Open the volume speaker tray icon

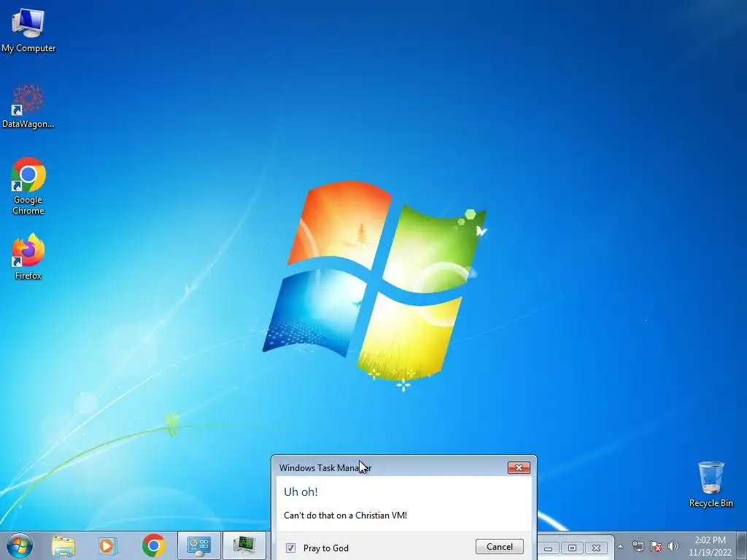pos(673,547)
